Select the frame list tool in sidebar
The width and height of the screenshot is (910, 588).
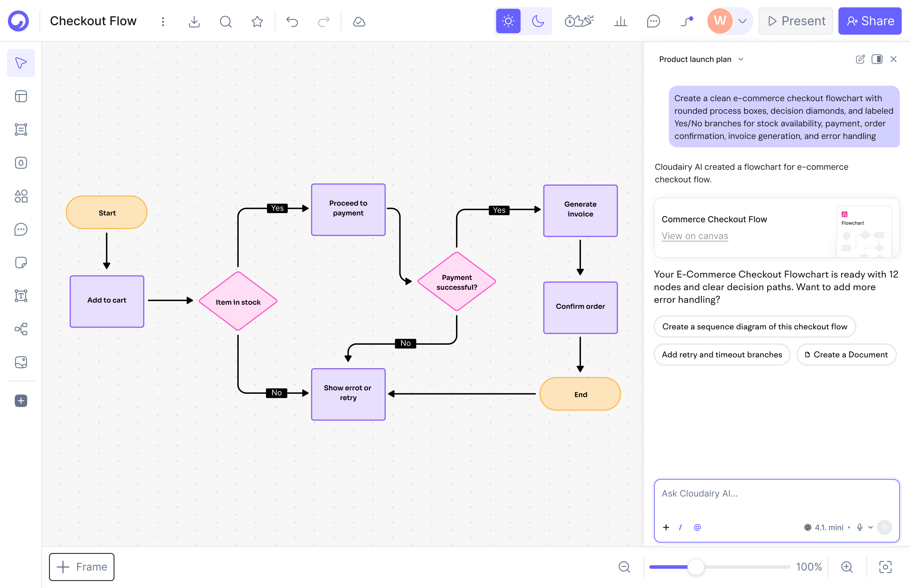point(21,129)
